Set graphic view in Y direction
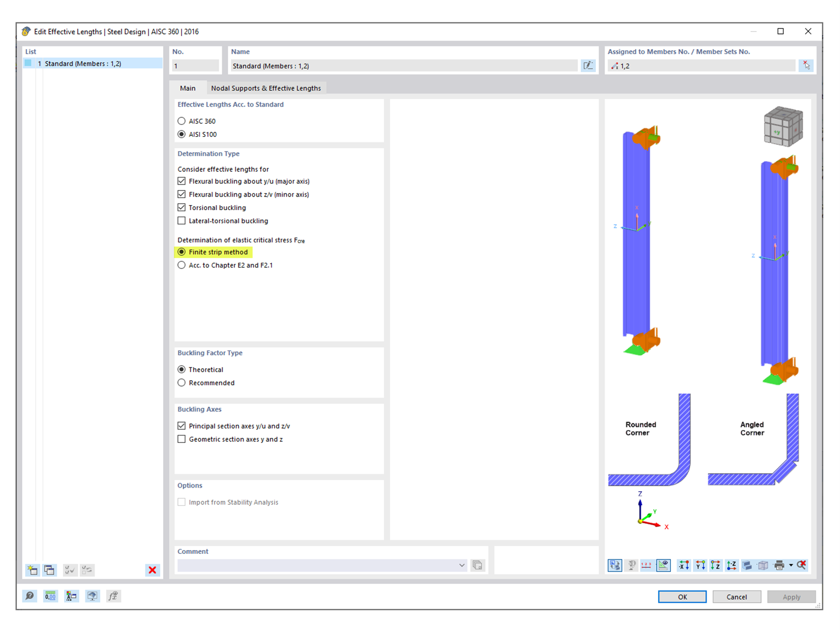Image resolution: width=840 pixels, height=630 pixels. tap(699, 565)
